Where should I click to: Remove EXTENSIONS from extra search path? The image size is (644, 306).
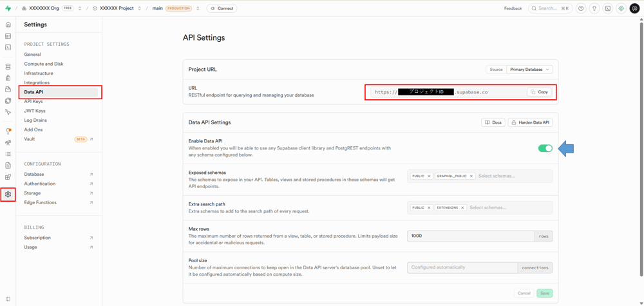coord(462,207)
